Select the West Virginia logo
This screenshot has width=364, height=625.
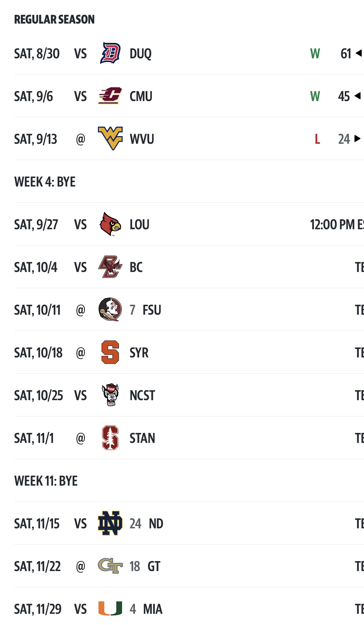[110, 138]
